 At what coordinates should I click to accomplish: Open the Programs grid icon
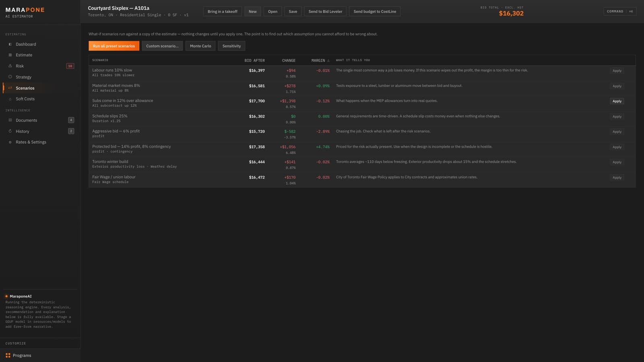coord(8,356)
